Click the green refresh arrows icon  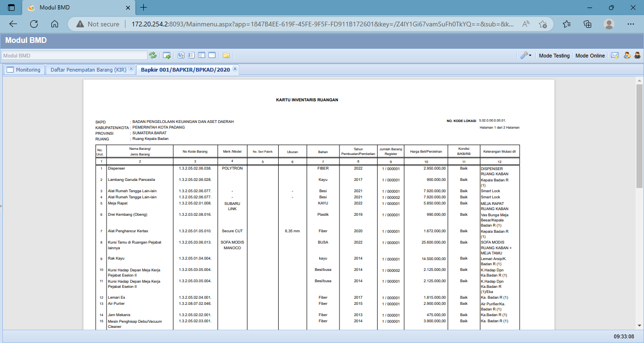(153, 56)
